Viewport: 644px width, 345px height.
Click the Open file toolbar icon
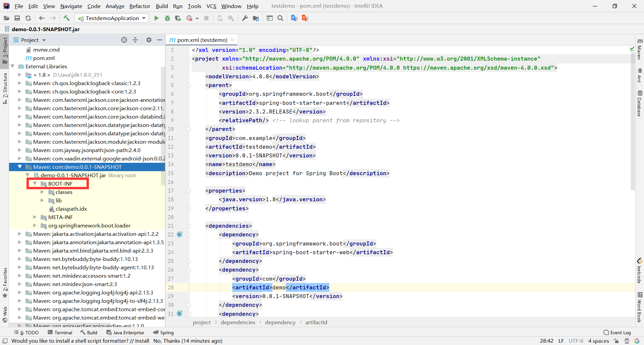click(x=6, y=18)
